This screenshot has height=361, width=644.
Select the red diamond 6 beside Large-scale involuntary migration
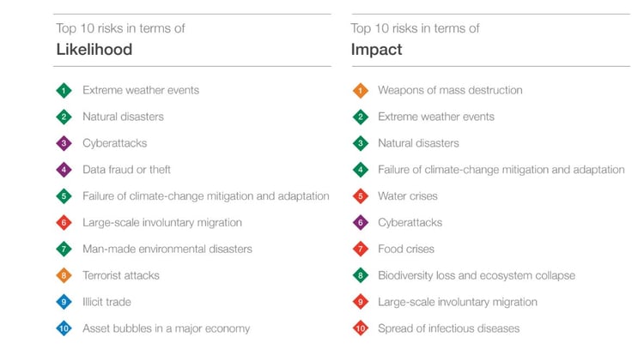click(64, 223)
